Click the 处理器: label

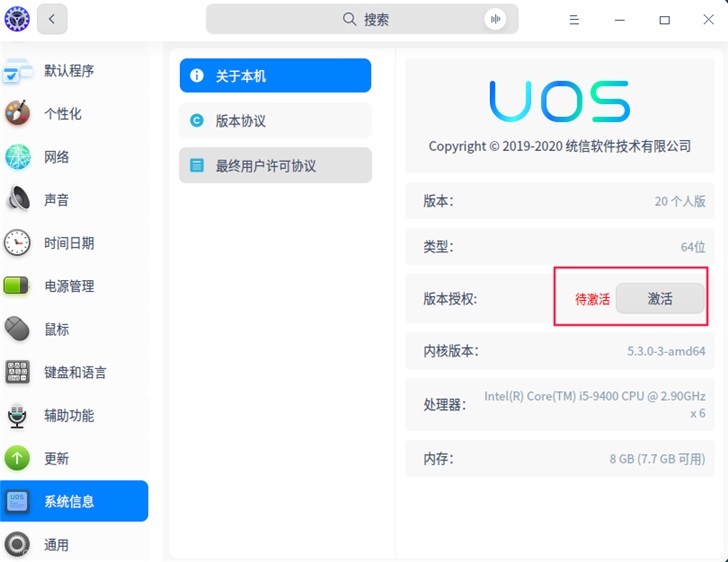444,405
